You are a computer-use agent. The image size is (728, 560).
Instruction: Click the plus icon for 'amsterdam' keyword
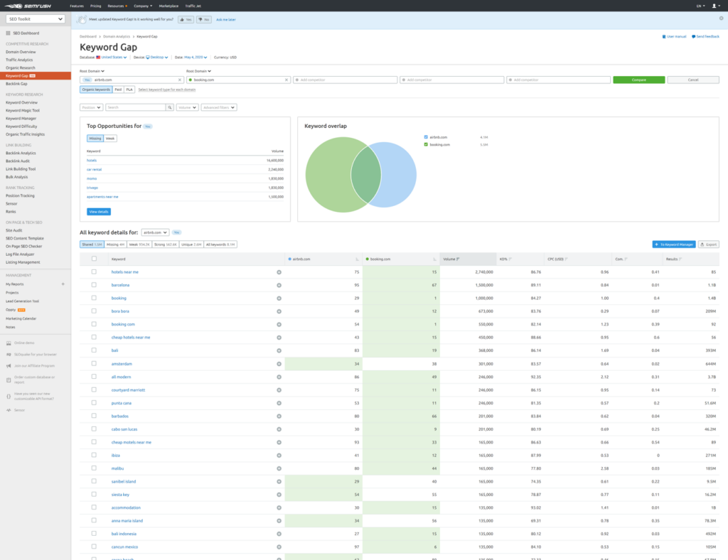[279, 364]
